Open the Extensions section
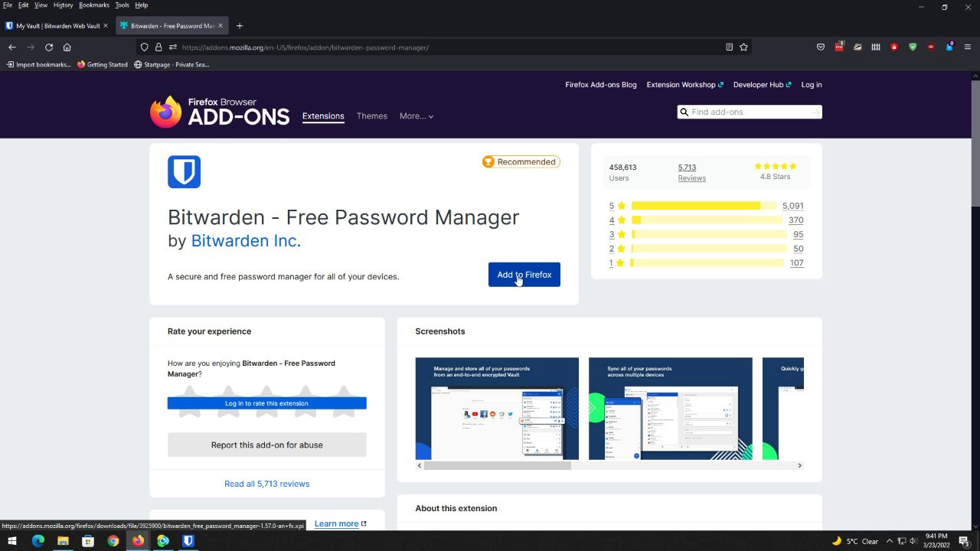The width and height of the screenshot is (980, 551). (323, 116)
